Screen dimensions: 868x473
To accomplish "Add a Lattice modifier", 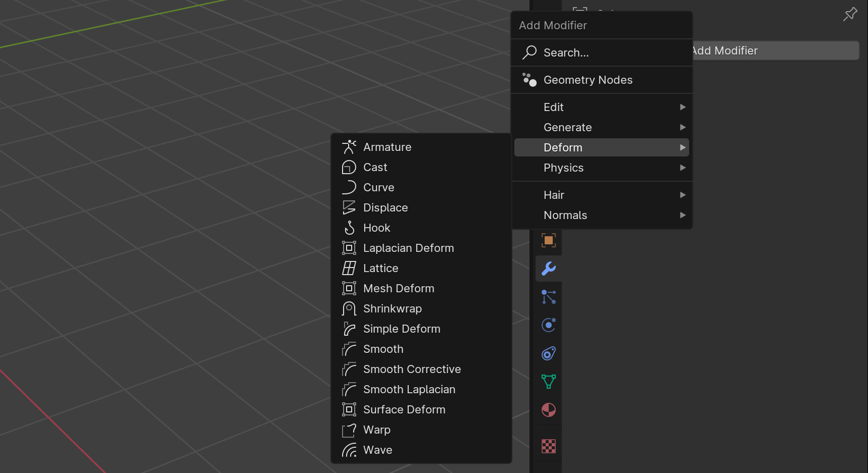I will (x=421, y=268).
